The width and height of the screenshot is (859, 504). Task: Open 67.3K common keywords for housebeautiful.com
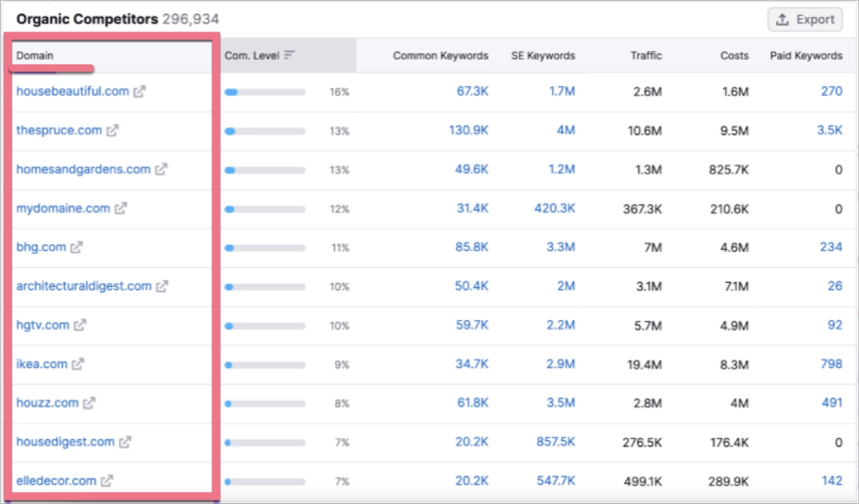pyautogui.click(x=472, y=92)
